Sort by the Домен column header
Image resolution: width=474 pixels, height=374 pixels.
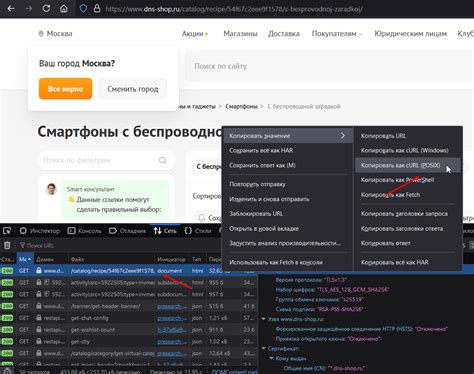pyautogui.click(x=51, y=259)
